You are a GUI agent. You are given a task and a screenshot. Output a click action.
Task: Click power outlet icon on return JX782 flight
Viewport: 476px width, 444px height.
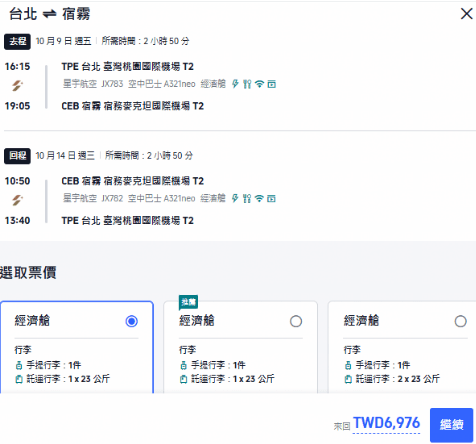(x=235, y=198)
